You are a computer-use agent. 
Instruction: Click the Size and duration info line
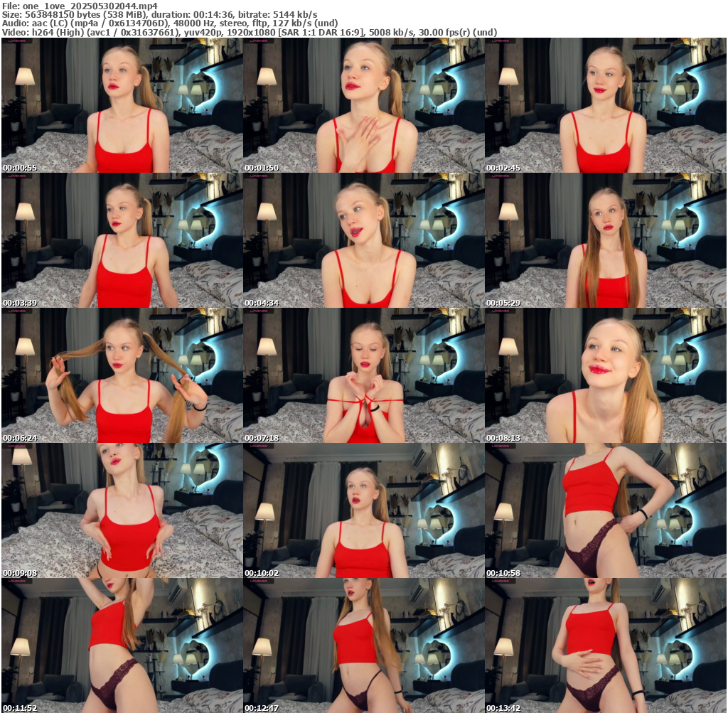(x=159, y=14)
